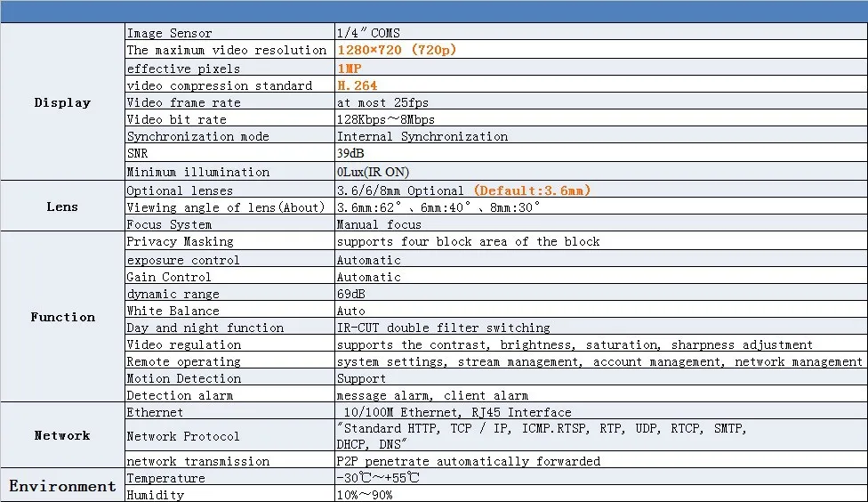Select the Synchronization mode label

pos(197,136)
